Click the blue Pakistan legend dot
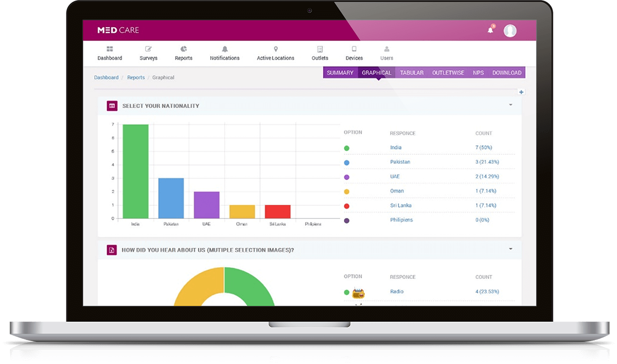 coord(347,163)
